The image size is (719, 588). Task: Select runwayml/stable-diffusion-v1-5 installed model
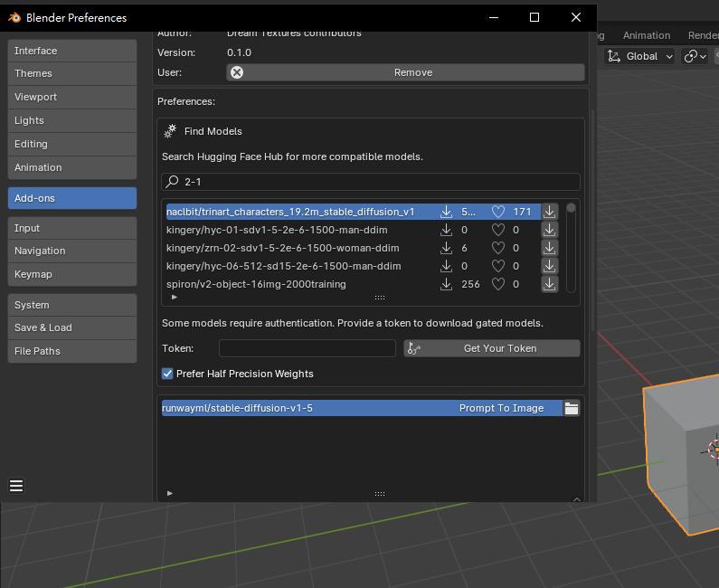[363, 408]
